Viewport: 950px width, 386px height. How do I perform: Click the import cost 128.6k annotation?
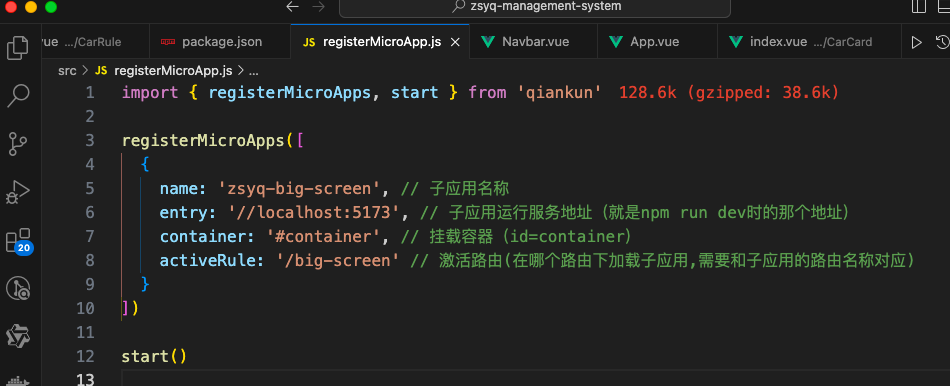pos(729,93)
